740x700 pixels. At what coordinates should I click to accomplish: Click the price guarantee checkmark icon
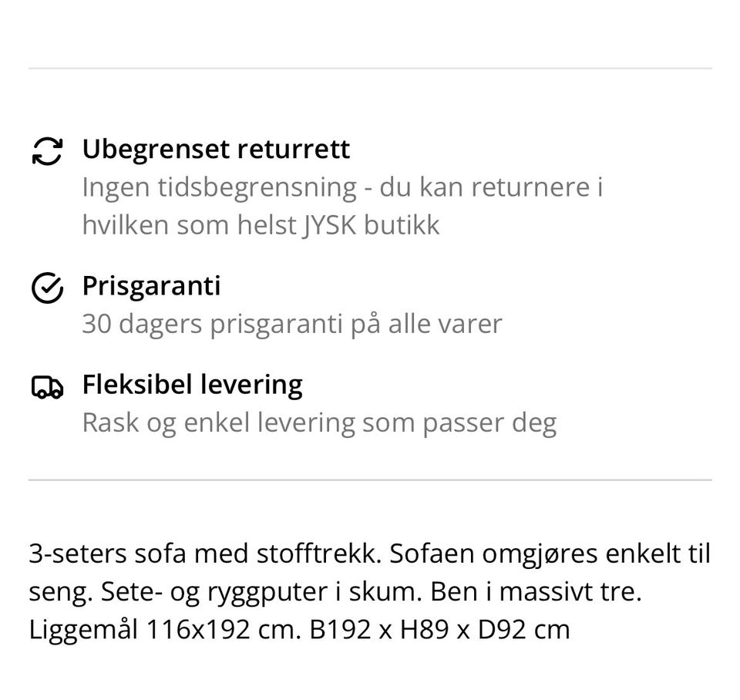47,288
